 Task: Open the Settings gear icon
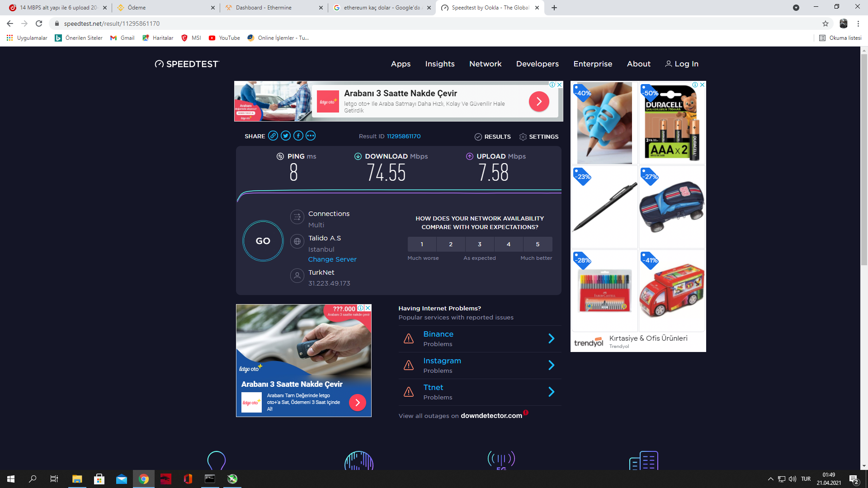point(523,136)
